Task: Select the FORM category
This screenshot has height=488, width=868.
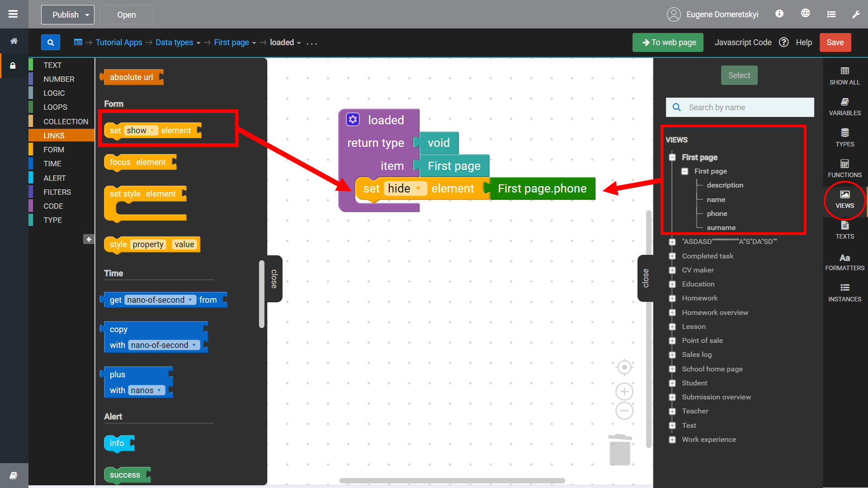Action: [x=54, y=150]
